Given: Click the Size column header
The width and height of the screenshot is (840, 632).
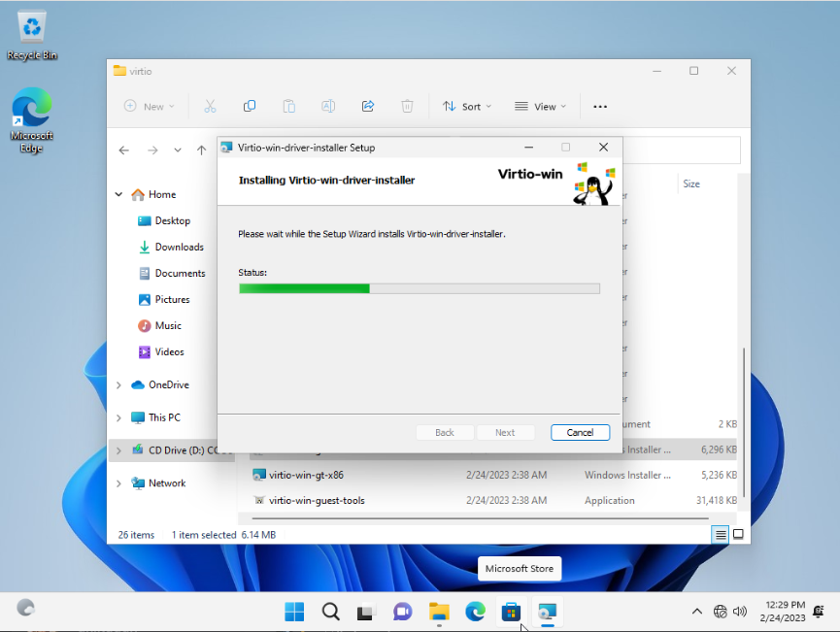Looking at the screenshot, I should pos(691,183).
